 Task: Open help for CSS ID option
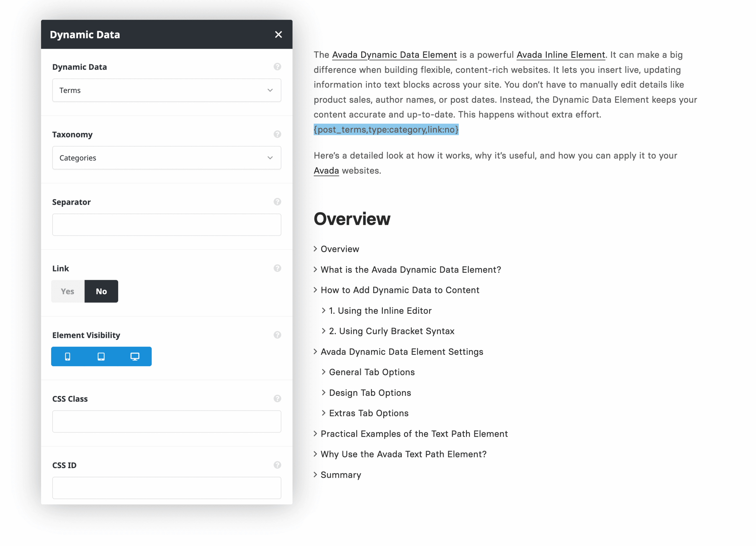pos(277,465)
